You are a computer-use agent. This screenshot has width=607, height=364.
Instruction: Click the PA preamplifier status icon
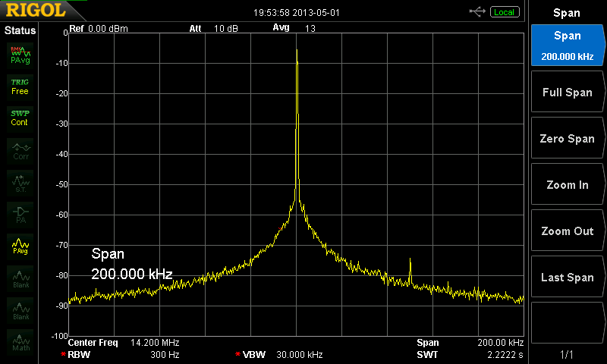[20, 214]
